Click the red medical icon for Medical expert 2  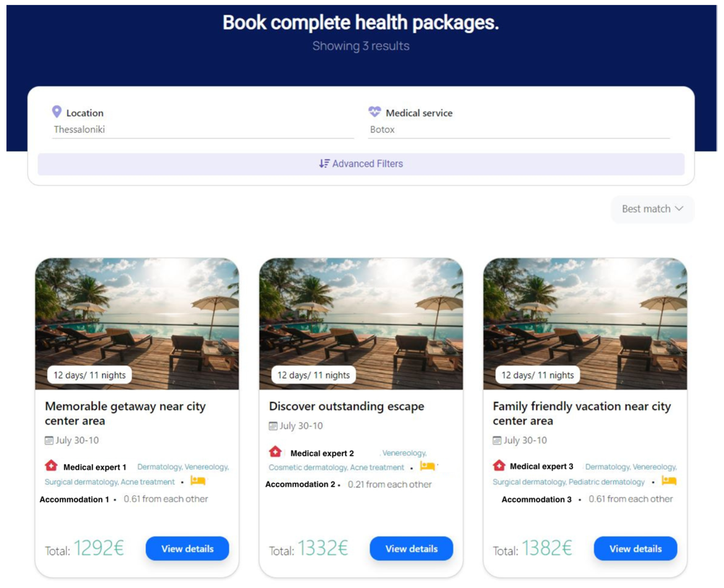(275, 451)
